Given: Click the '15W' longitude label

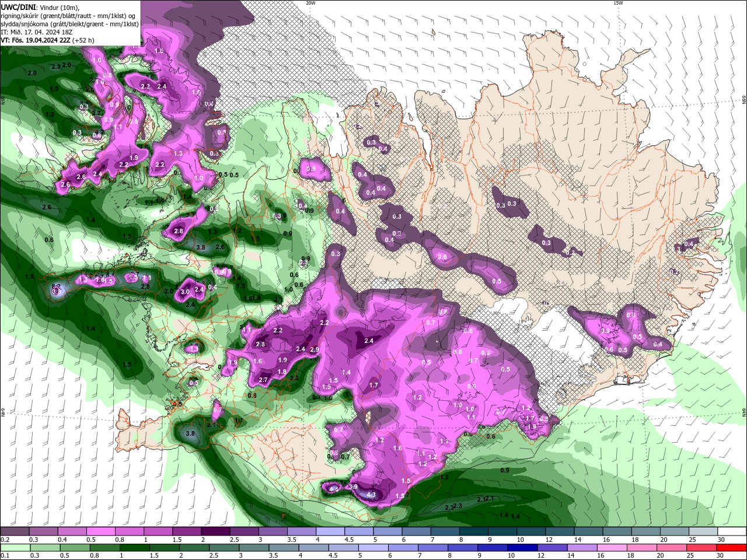Looking at the screenshot, I should pos(618,3).
